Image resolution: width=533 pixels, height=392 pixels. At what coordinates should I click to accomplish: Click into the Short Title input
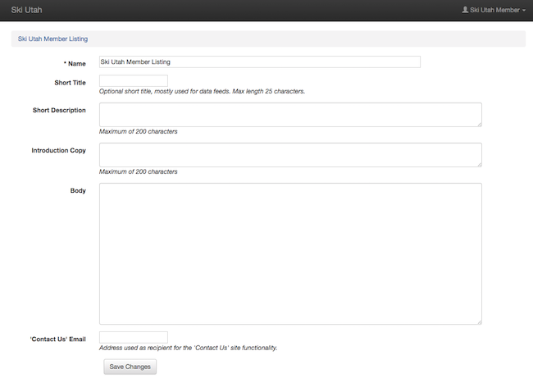point(133,81)
